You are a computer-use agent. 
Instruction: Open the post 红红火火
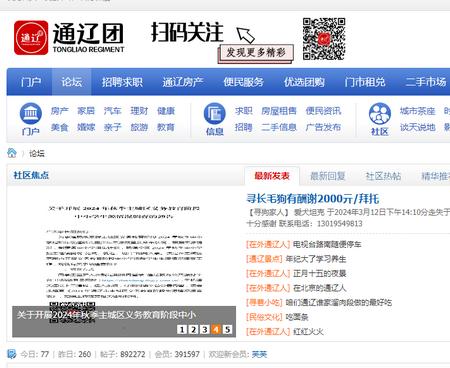pos(308,332)
